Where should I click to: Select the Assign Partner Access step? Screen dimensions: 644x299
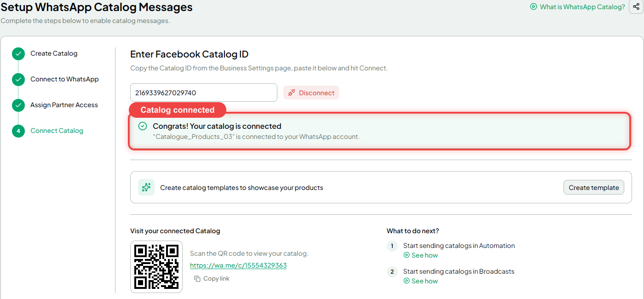click(64, 105)
